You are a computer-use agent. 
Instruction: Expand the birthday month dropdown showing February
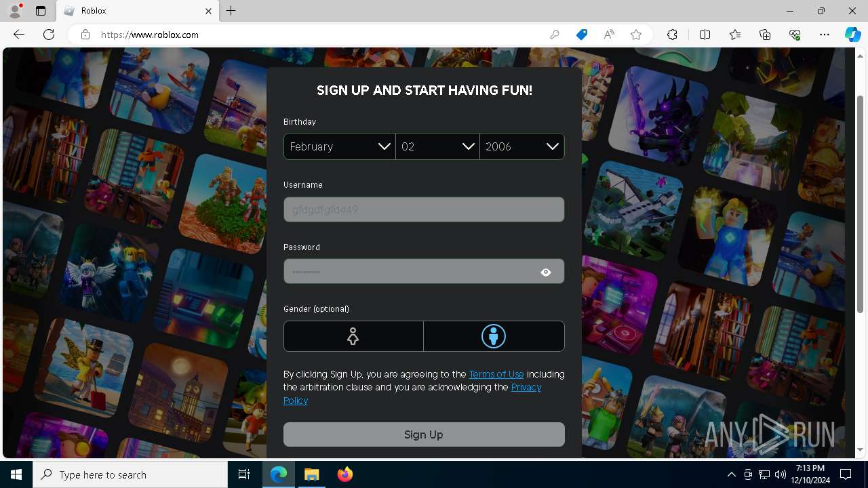pyautogui.click(x=340, y=146)
